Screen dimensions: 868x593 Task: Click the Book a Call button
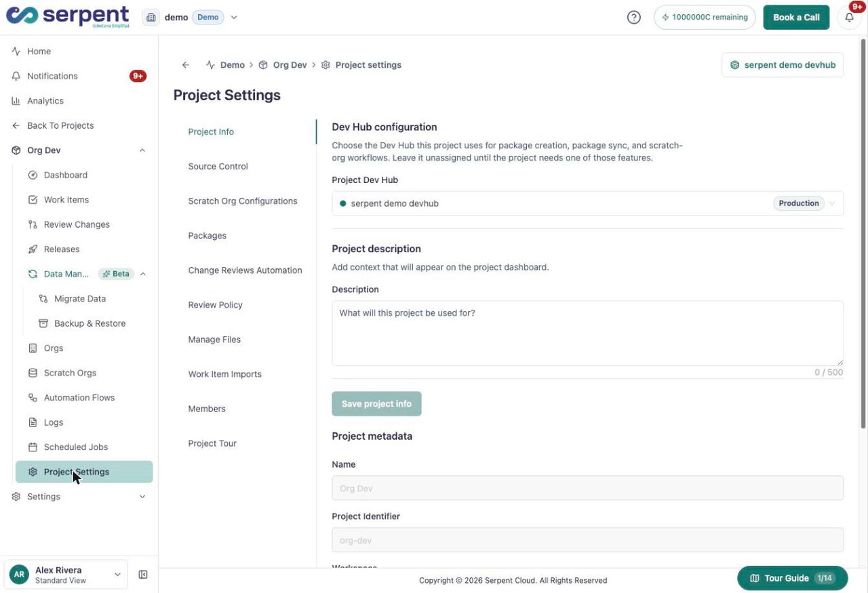click(x=796, y=18)
